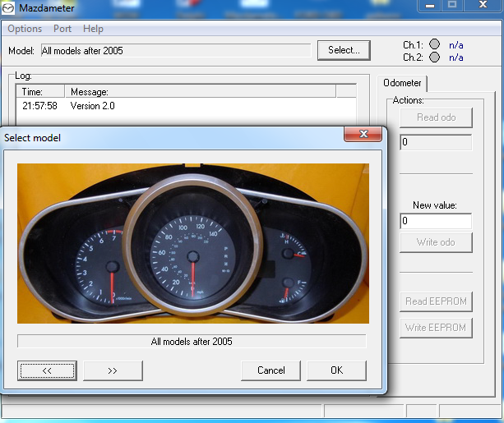The image size is (504, 423).
Task: Click the Mazdameter logo in the title bar
Action: (x=9, y=7)
